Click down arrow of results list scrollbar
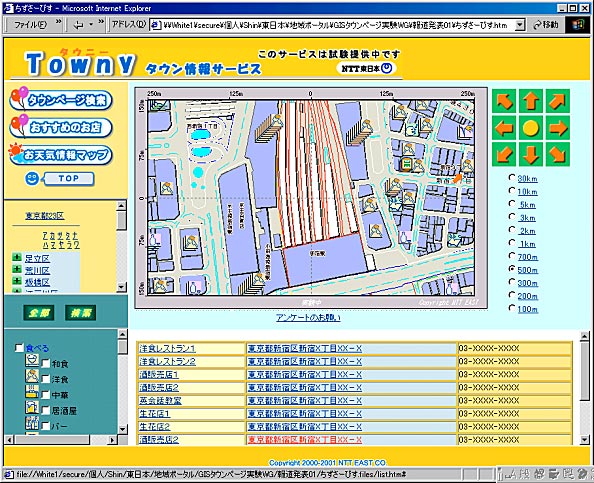594x483 pixels. (x=585, y=440)
